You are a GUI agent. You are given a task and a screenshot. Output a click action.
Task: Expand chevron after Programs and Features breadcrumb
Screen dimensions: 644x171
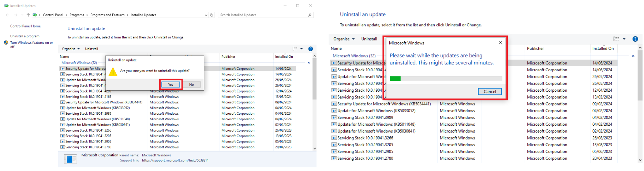[x=128, y=15]
